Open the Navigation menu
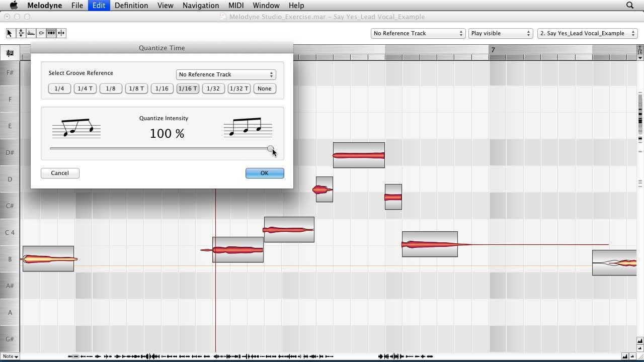644x362 pixels. [x=201, y=6]
